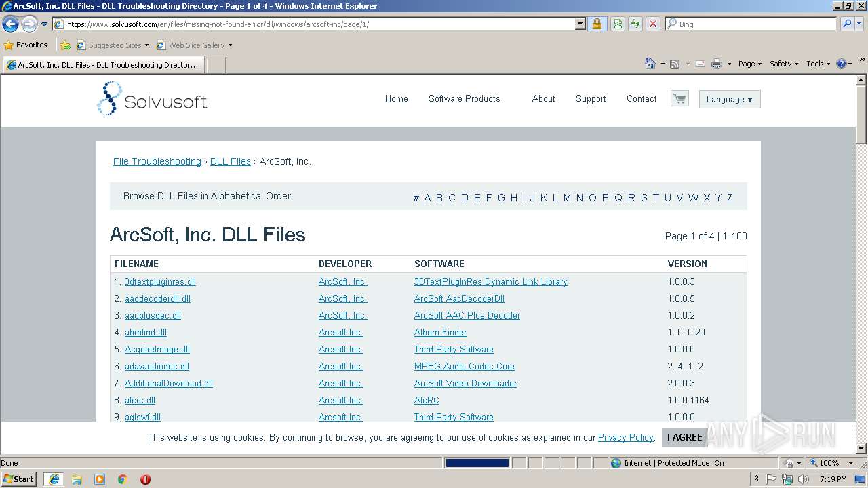Open ArcSoft Video Downloader software link

coord(465,383)
